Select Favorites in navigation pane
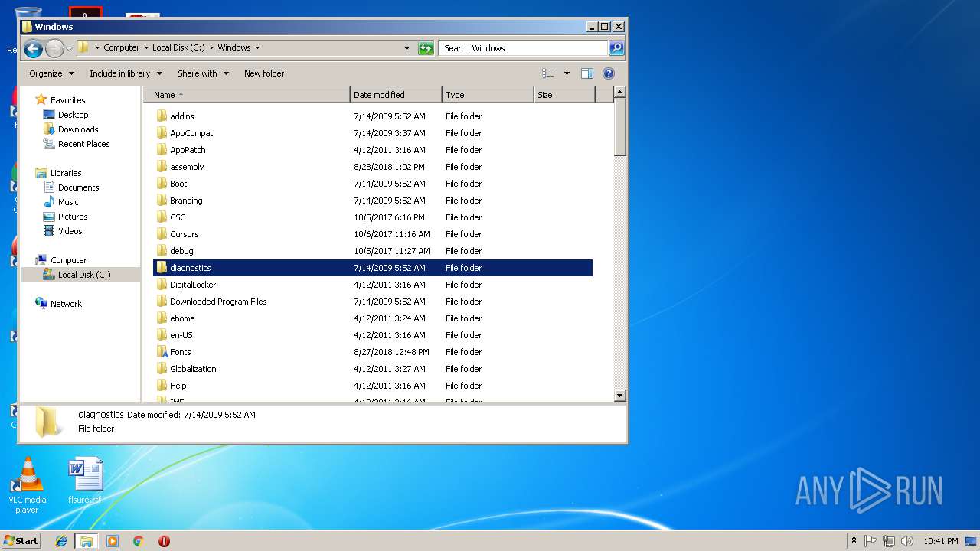Screen dimensions: 980x551 click(67, 100)
